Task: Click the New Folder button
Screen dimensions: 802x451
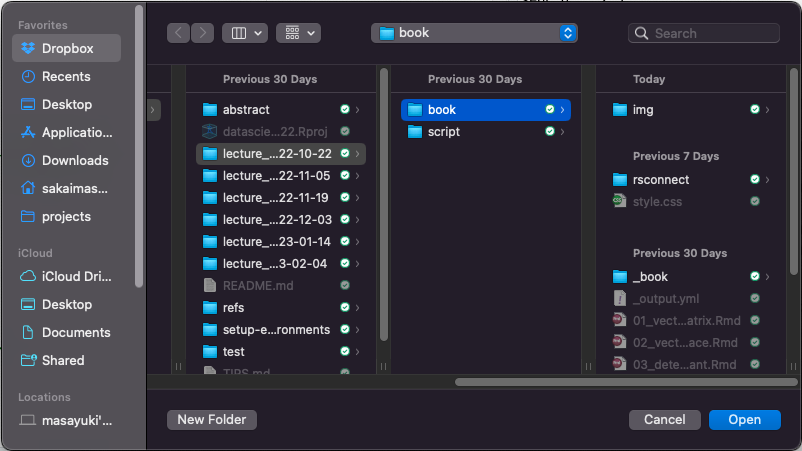Action: [x=211, y=420]
